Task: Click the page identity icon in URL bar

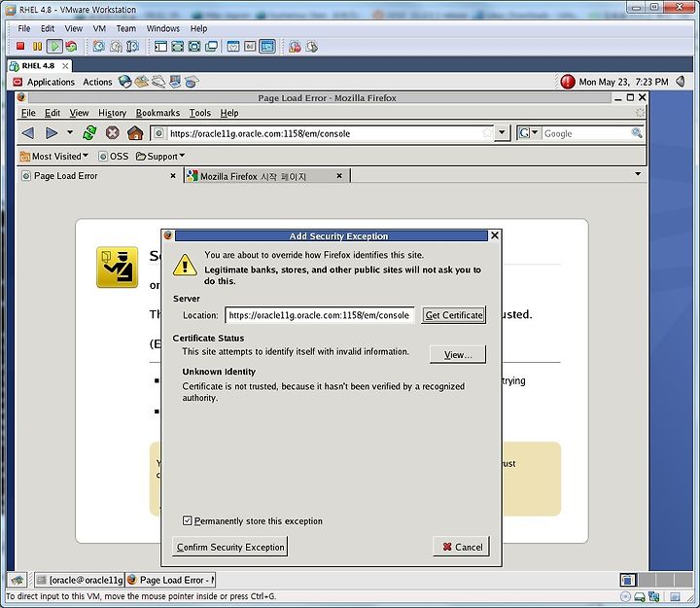Action: pyautogui.click(x=158, y=133)
